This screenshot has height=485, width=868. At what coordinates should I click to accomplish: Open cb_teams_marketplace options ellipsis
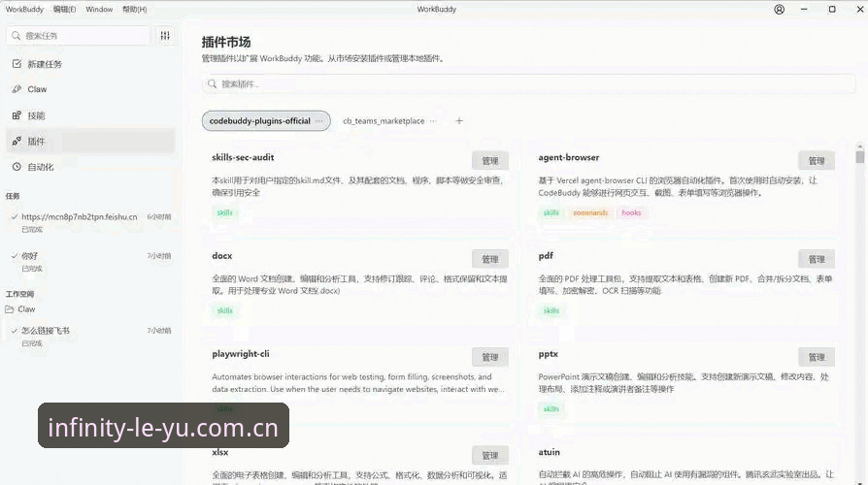pyautogui.click(x=433, y=121)
